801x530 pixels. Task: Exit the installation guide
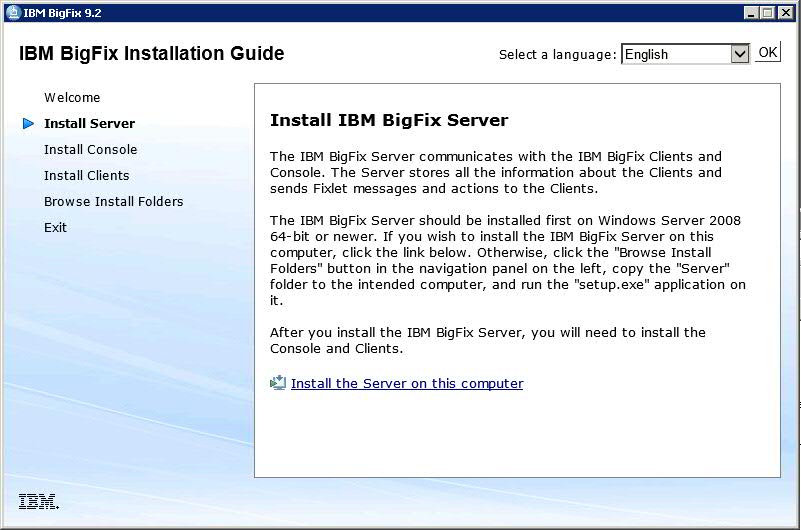click(55, 228)
